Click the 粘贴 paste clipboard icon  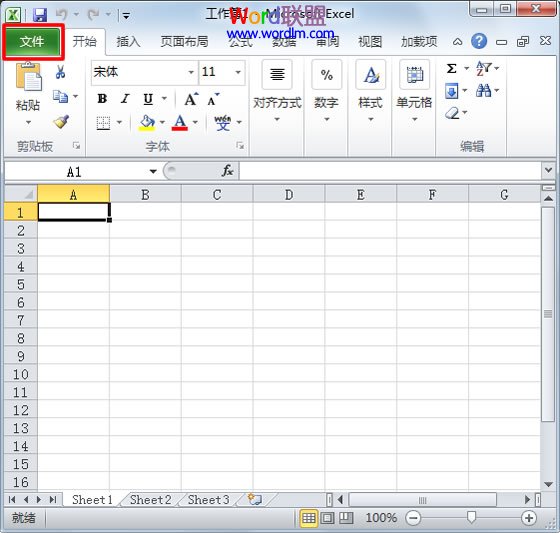pyautogui.click(x=28, y=76)
